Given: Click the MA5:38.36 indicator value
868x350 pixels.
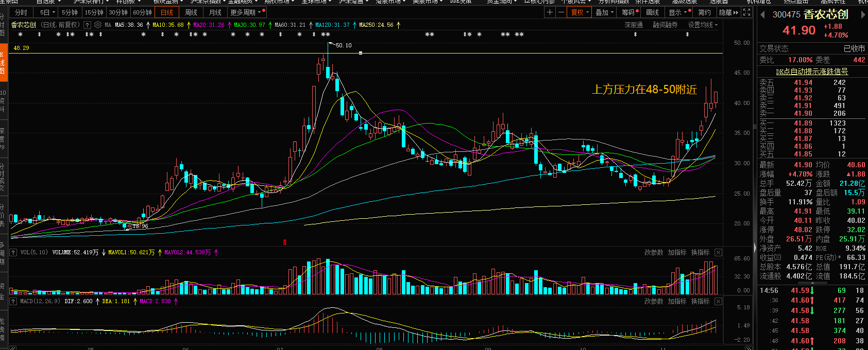Looking at the screenshot, I should (x=129, y=25).
